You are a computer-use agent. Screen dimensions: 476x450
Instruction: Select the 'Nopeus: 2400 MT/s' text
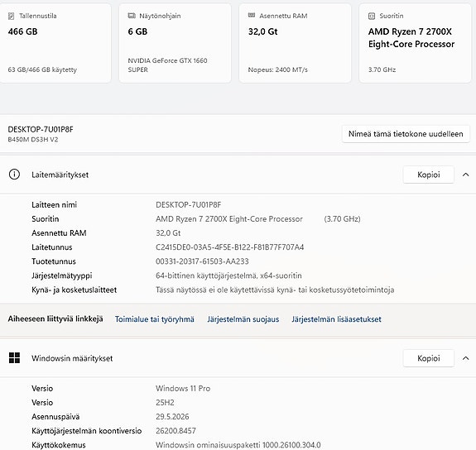[x=278, y=69]
